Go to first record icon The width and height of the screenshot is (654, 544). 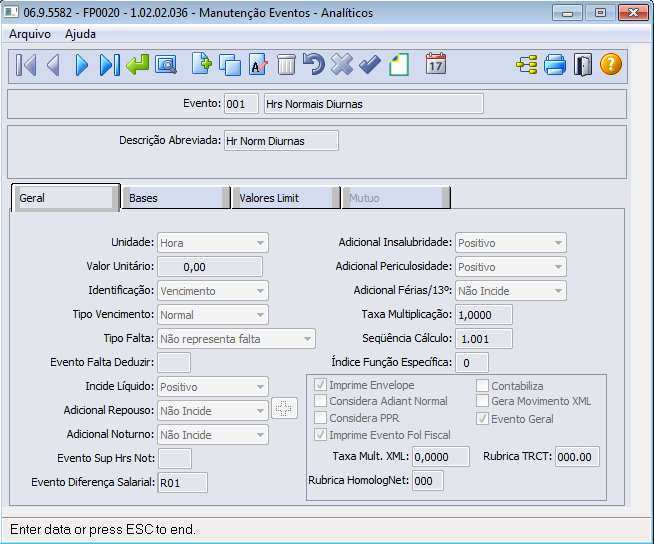[26, 65]
